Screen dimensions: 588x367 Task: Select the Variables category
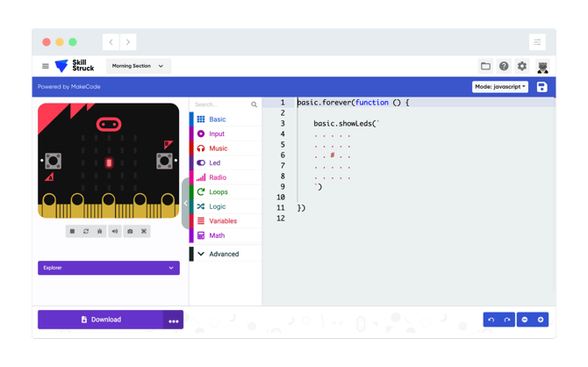[x=222, y=221]
